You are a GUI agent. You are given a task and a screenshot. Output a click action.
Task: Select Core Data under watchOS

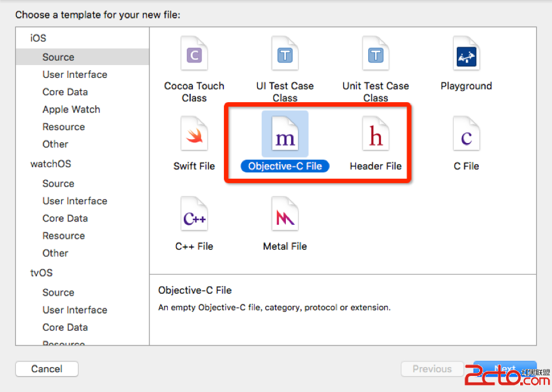pyautogui.click(x=65, y=218)
